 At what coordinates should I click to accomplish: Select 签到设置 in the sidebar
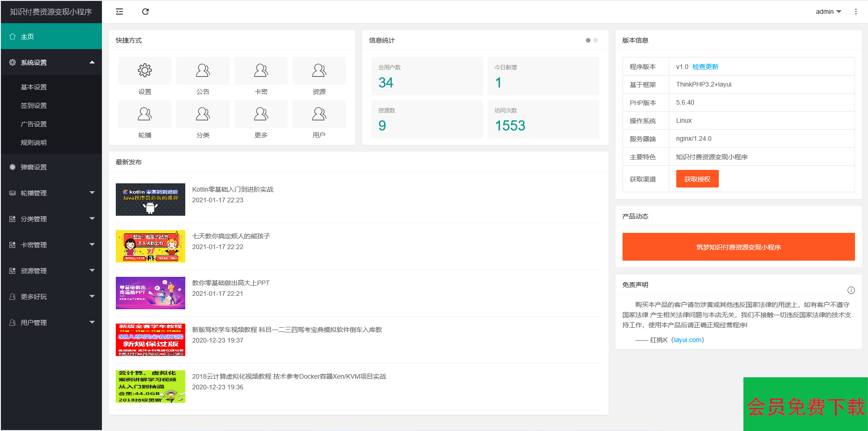34,106
